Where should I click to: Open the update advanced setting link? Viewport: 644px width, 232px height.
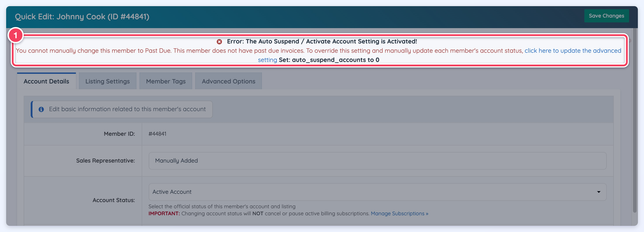(x=573, y=51)
